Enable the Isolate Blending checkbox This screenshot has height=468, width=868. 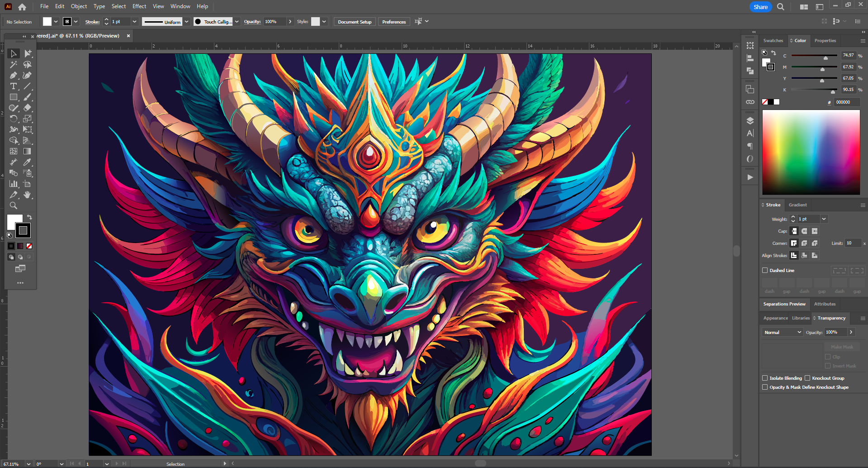[765, 378]
